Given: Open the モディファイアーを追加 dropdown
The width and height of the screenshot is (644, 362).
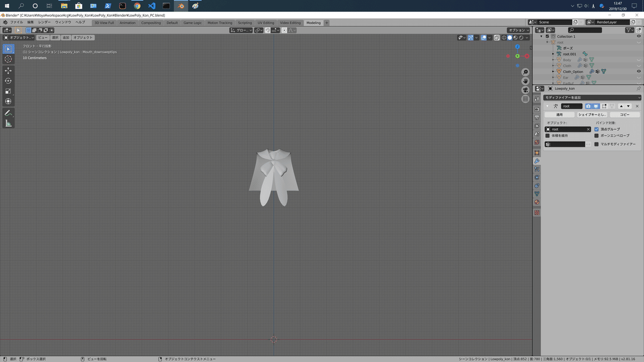Looking at the screenshot, I should 592,98.
